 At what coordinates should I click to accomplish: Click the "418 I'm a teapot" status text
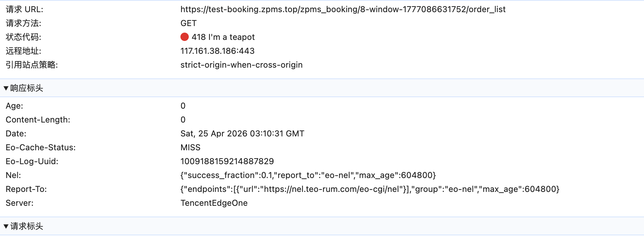click(223, 37)
